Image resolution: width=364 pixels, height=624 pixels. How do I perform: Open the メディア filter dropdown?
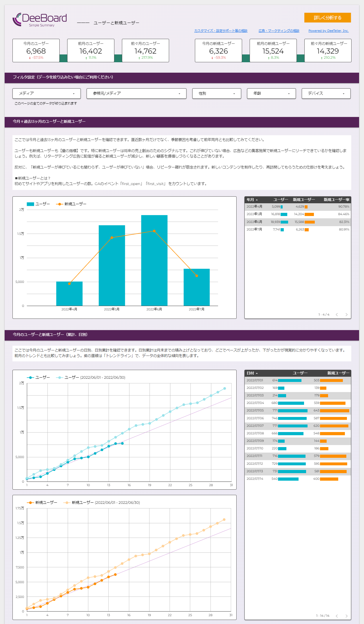coord(46,94)
